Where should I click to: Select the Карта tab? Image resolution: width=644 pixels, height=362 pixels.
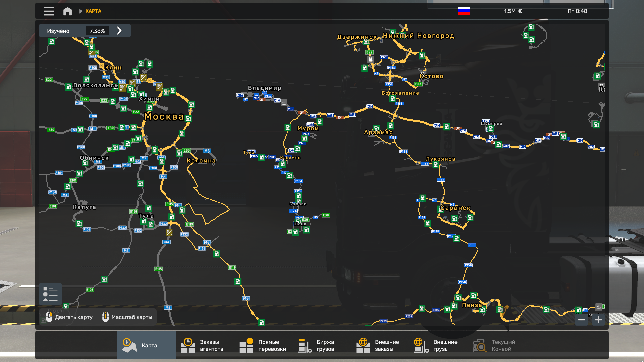tap(146, 345)
